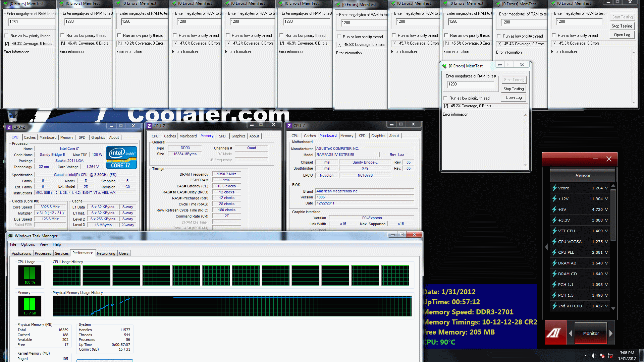Image resolution: width=644 pixels, height=362 pixels.
Task: Click the title icon of the leftmost MemTest window
Action: [5, 4]
